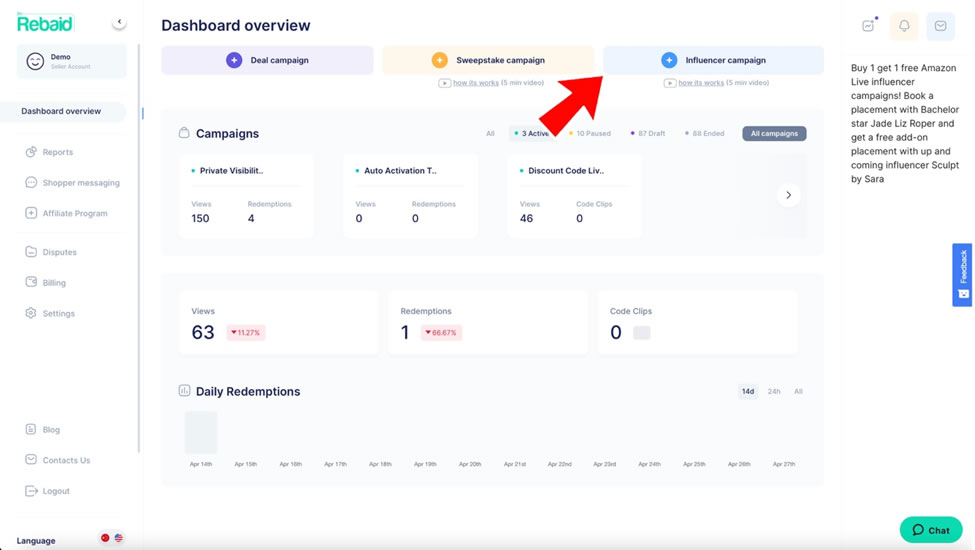Go to Dashboard overview in the sidebar
Viewport: 975px width, 550px height.
point(61,111)
